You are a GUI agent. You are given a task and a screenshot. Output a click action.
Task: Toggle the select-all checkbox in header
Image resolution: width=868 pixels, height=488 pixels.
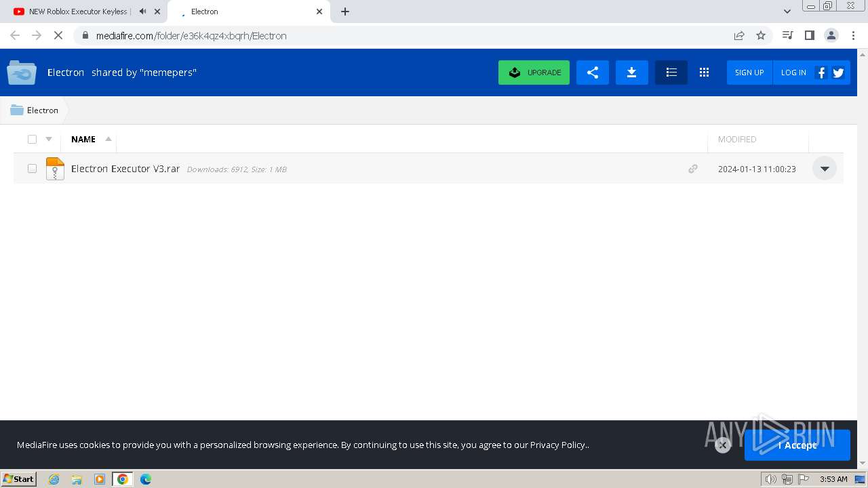(32, 139)
